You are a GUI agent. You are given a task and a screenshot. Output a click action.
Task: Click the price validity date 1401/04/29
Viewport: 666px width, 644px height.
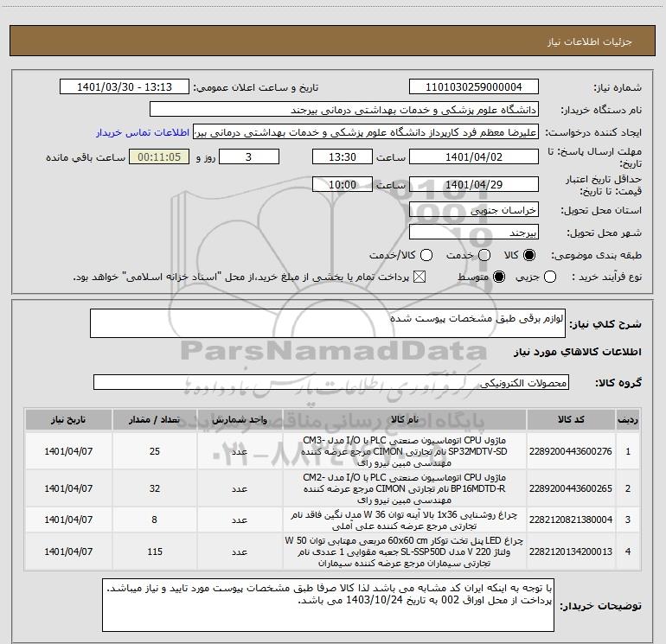point(474,184)
